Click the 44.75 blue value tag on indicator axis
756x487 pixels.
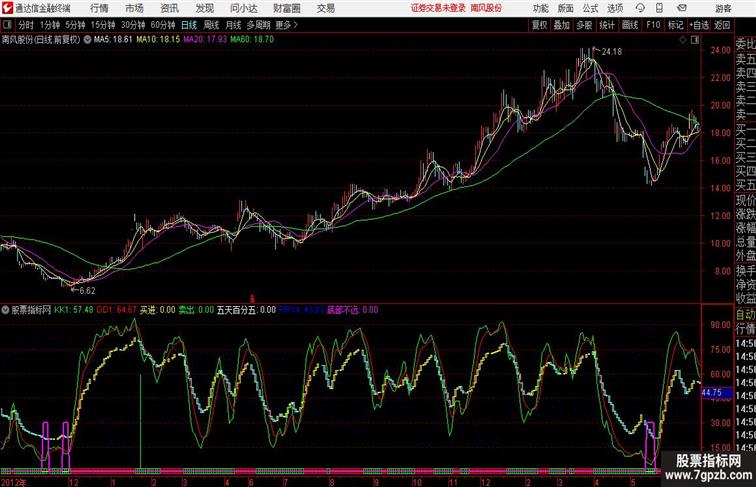[715, 393]
